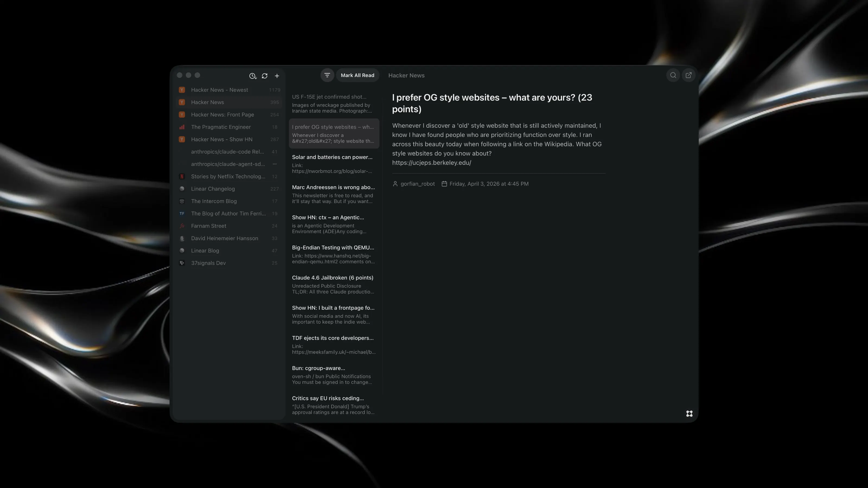
Task: Click the article title I prefer OG style websites
Action: click(x=492, y=103)
